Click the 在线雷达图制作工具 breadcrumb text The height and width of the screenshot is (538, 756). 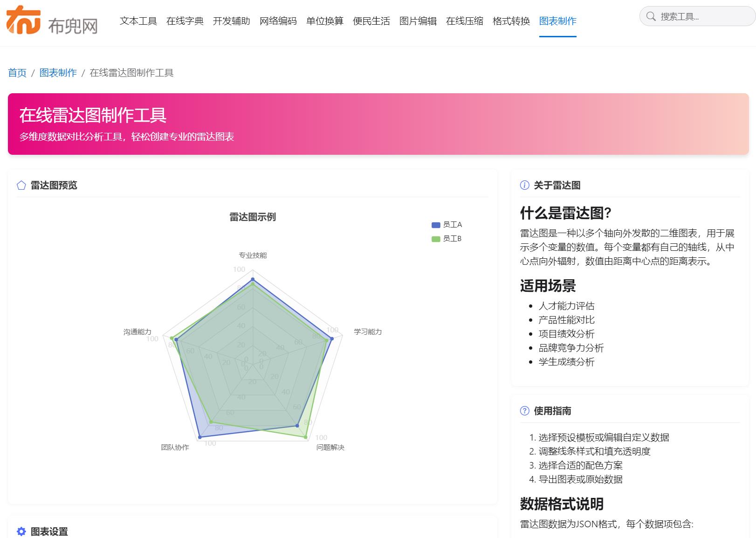pyautogui.click(x=132, y=73)
